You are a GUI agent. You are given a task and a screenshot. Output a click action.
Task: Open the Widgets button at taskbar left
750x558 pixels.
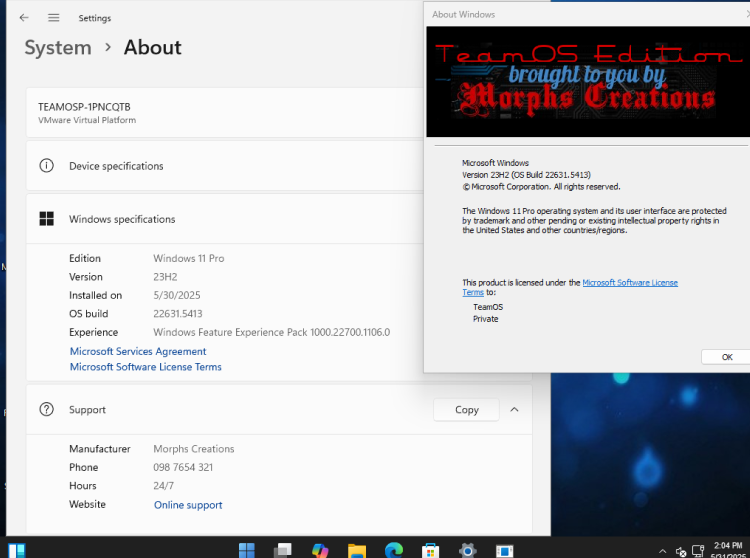(x=17, y=550)
